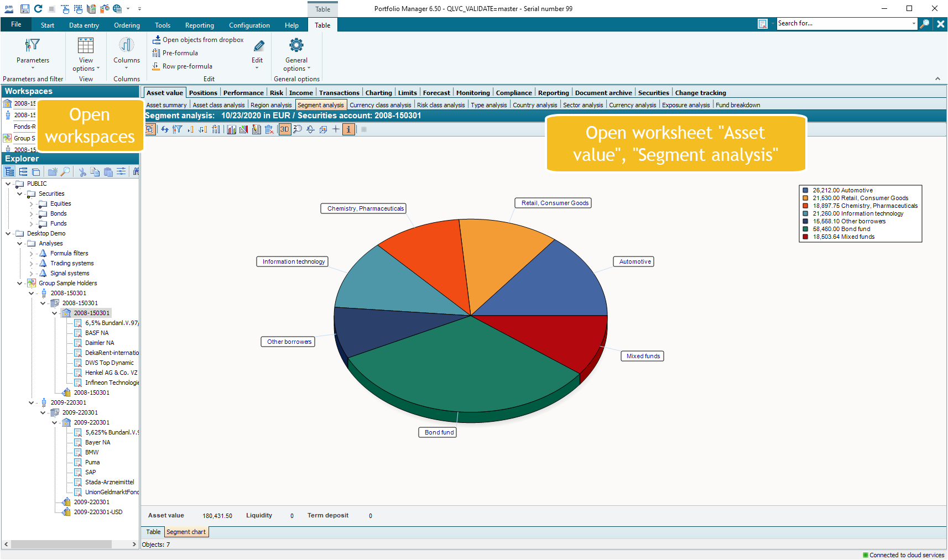The image size is (948, 560).
Task: Open the Reporting ribbon menu
Action: click(x=199, y=25)
